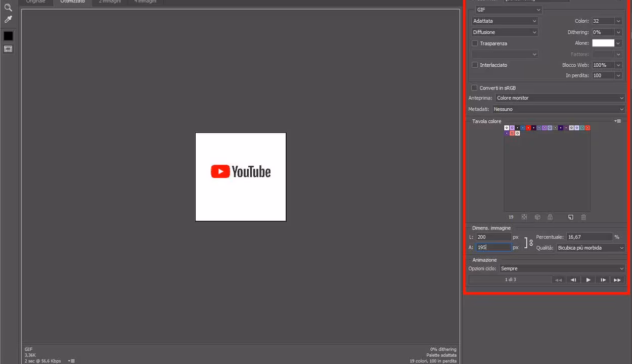Screen dimensions: 632x364
Task: Select the Zoom tool in the left toolbar
Action: pyautogui.click(x=8, y=8)
